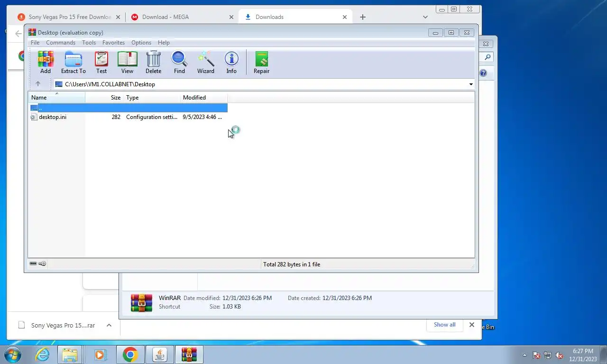Click the Add toolbar icon in WinRAR
This screenshot has height=364, width=607.
pos(46,63)
